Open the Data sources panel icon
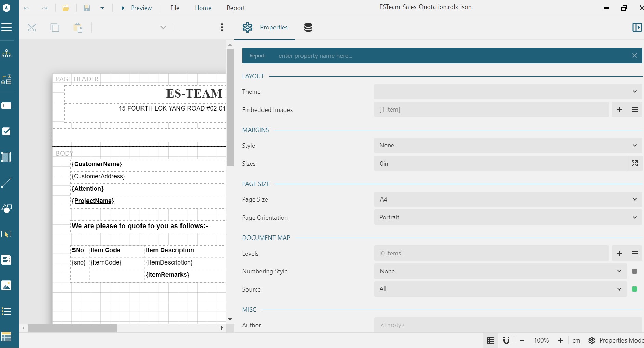Viewport: 644px width, 348px height. pyautogui.click(x=308, y=27)
